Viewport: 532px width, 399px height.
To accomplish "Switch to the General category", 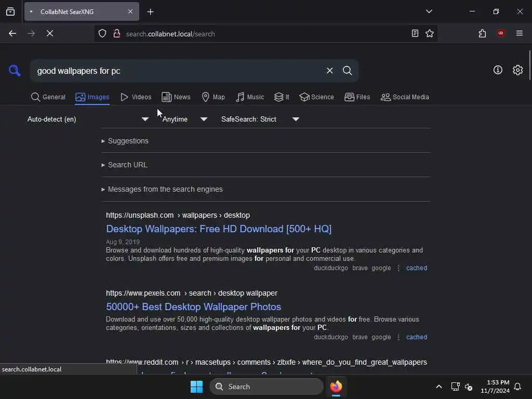I will (48, 97).
